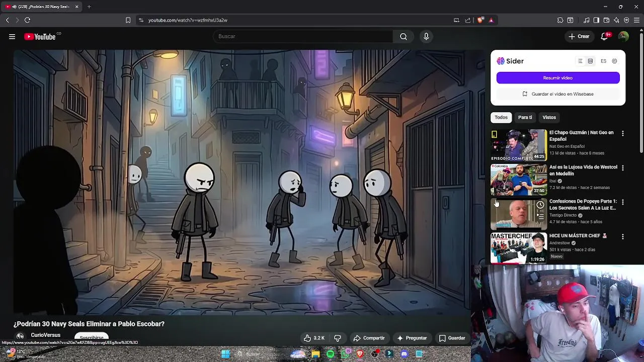
Task: Open options menu for Confesiones De Popeye video
Action: (622, 202)
